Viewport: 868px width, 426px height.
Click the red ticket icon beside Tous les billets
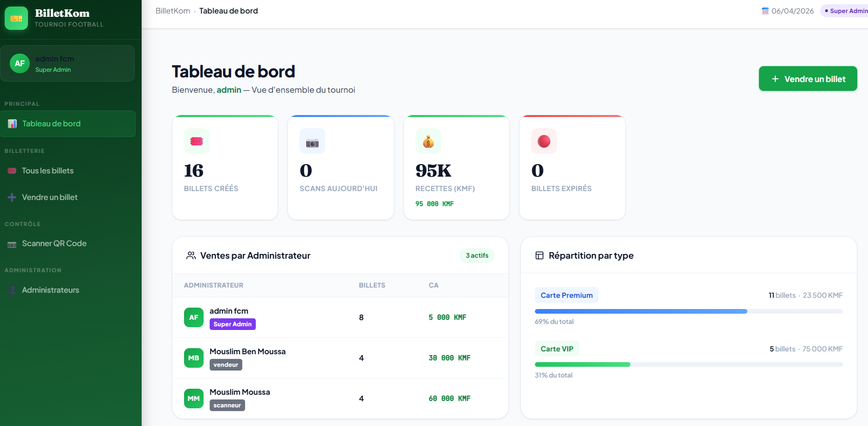12,171
